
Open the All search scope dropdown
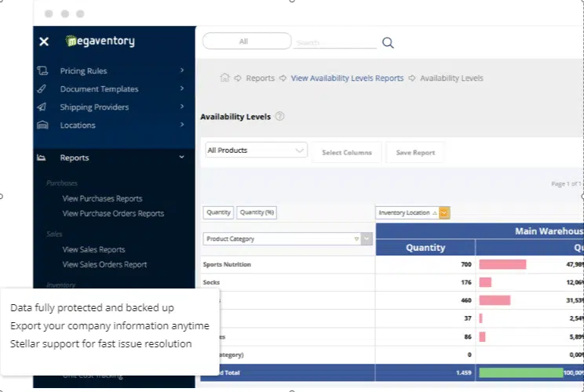(x=246, y=41)
